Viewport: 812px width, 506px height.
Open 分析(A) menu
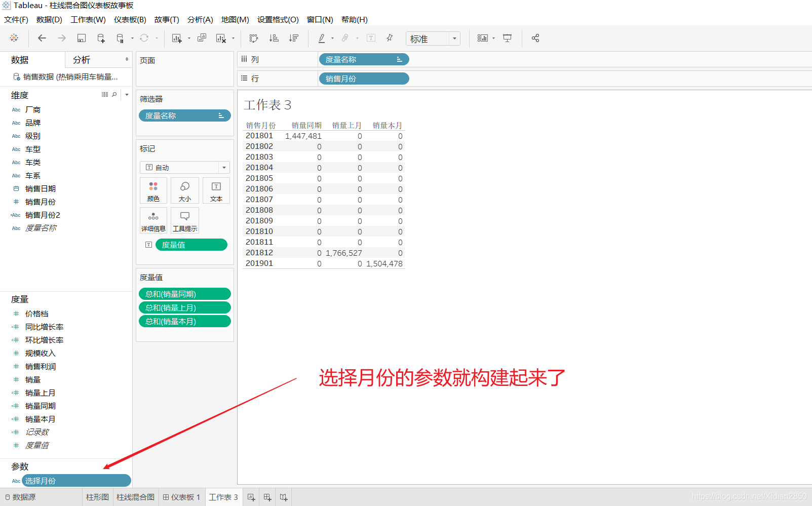(200, 19)
